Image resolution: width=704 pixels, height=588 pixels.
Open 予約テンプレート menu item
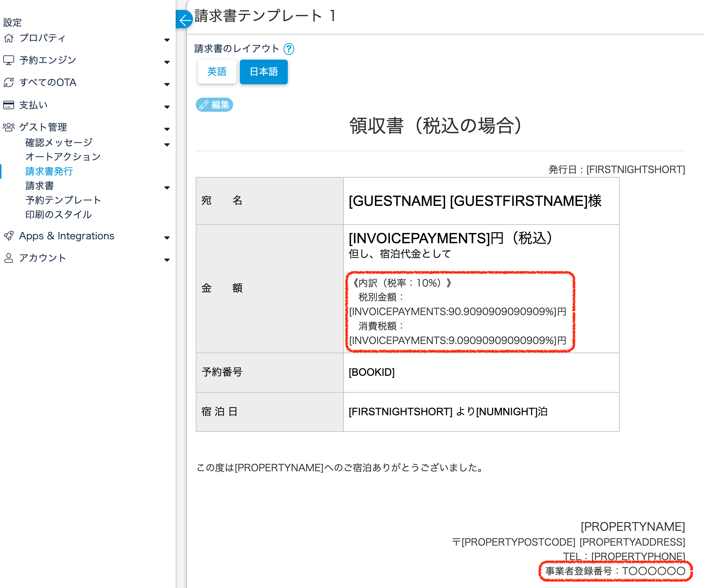[63, 200]
